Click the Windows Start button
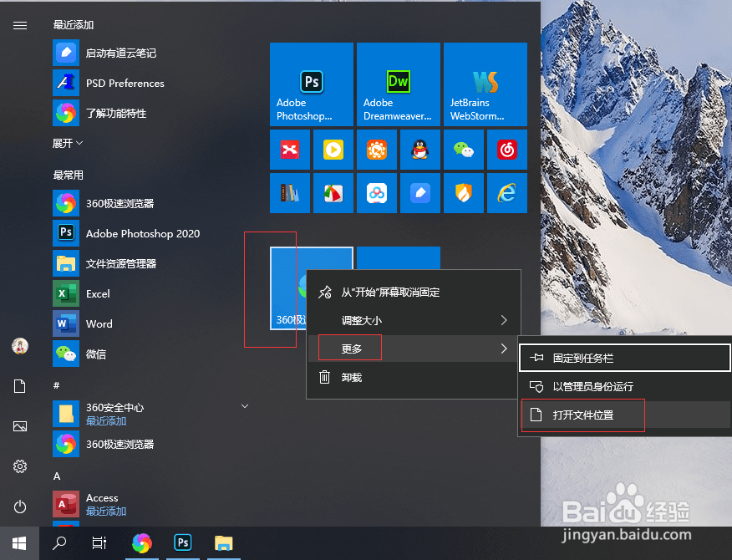The image size is (732, 560). pyautogui.click(x=19, y=543)
